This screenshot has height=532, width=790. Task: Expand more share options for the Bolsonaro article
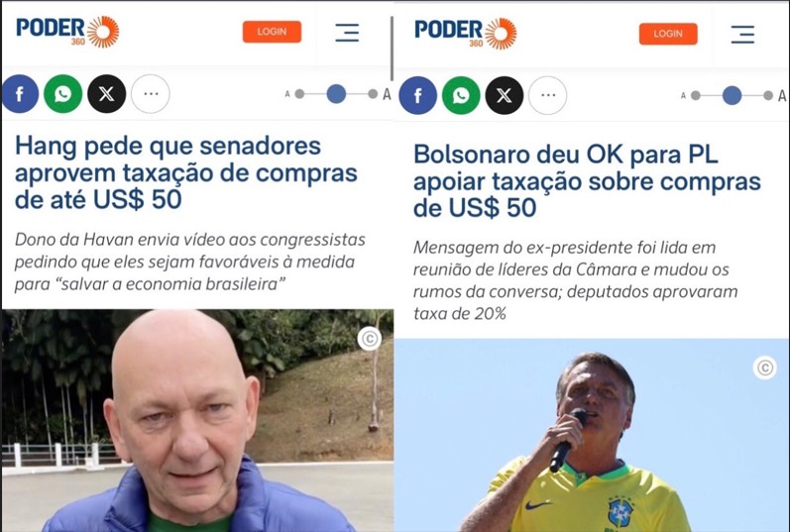point(548,96)
